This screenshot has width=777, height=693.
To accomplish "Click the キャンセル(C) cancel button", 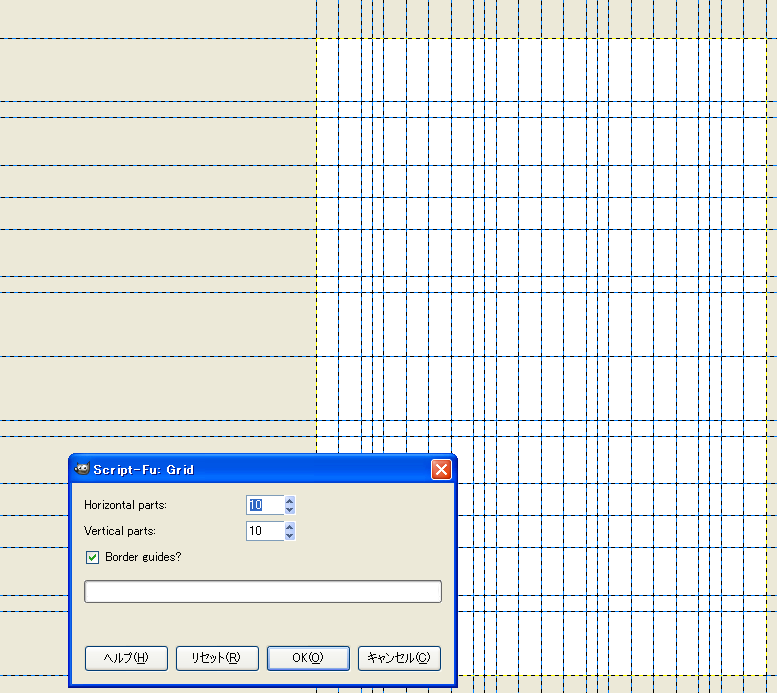I will pyautogui.click(x=399, y=658).
